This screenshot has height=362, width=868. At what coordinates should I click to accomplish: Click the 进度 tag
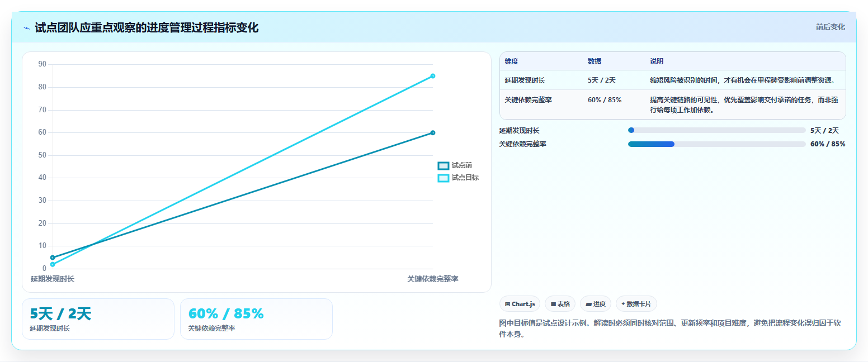point(596,304)
